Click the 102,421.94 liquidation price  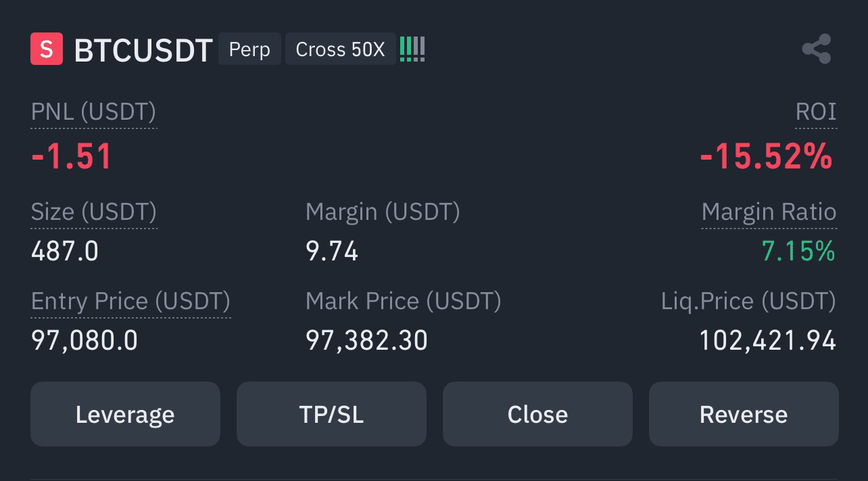pos(768,340)
